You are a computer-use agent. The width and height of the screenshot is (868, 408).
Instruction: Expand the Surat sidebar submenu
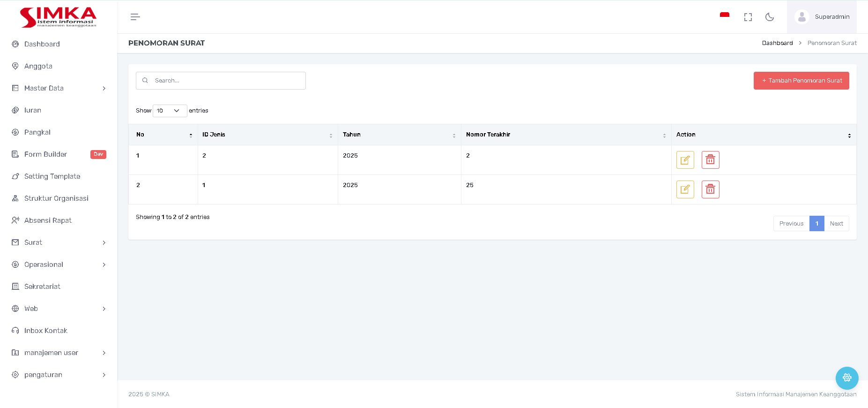[x=59, y=242]
